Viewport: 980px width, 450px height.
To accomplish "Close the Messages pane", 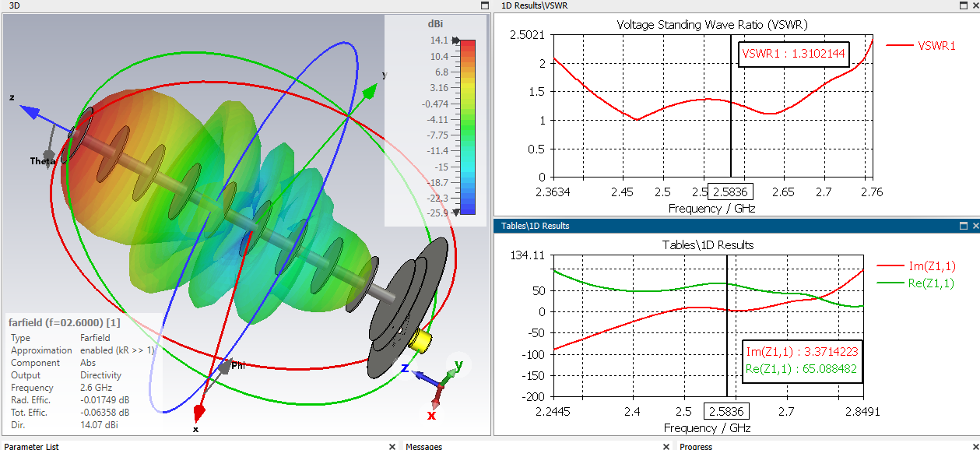I will click(x=666, y=446).
